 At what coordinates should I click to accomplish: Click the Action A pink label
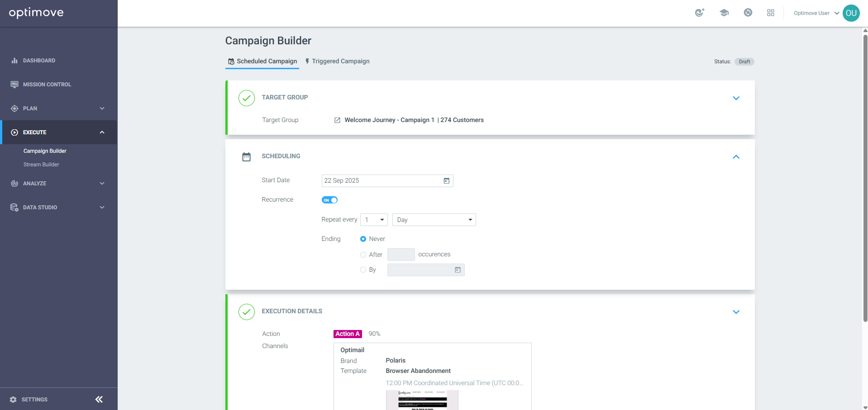(x=348, y=334)
